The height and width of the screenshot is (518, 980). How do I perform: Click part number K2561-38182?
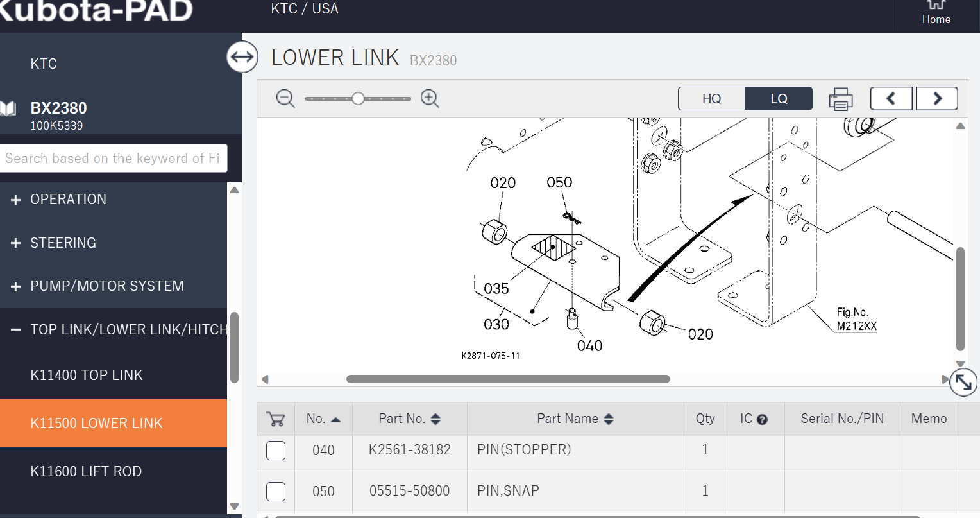410,450
